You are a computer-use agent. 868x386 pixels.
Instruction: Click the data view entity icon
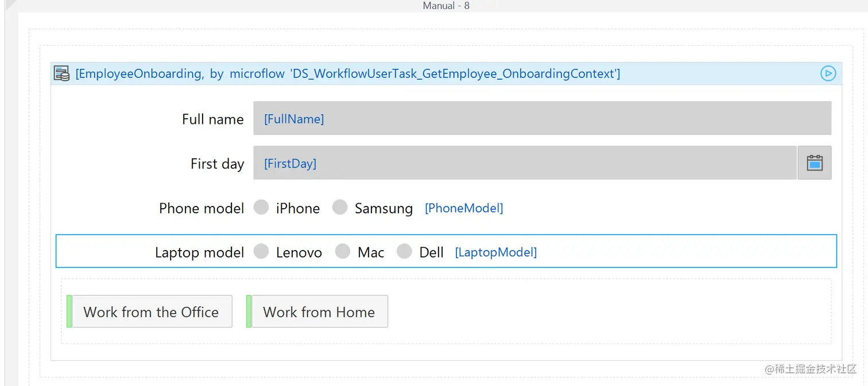point(61,73)
